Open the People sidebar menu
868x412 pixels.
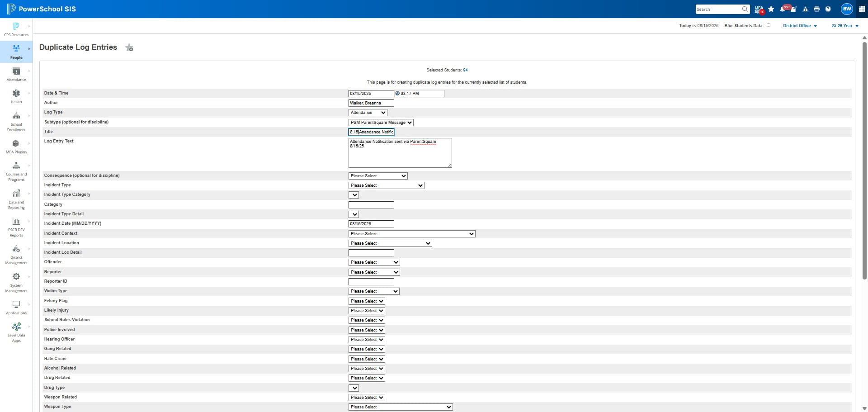click(16, 52)
